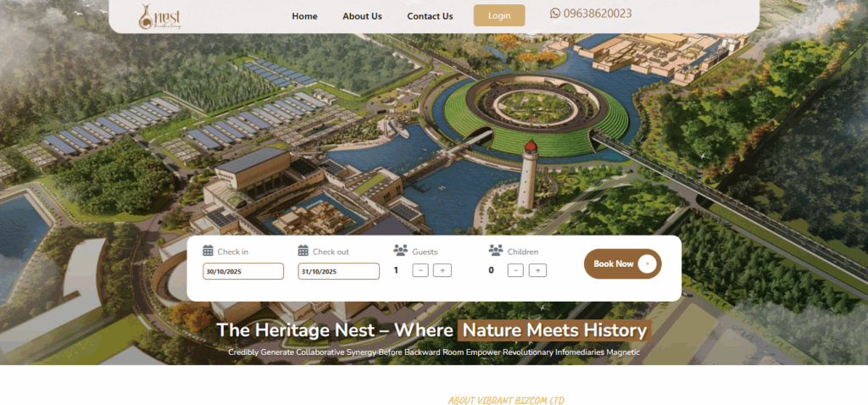This screenshot has height=405, width=868.
Task: Call the 09638620023 phone link
Action: pyautogui.click(x=598, y=14)
